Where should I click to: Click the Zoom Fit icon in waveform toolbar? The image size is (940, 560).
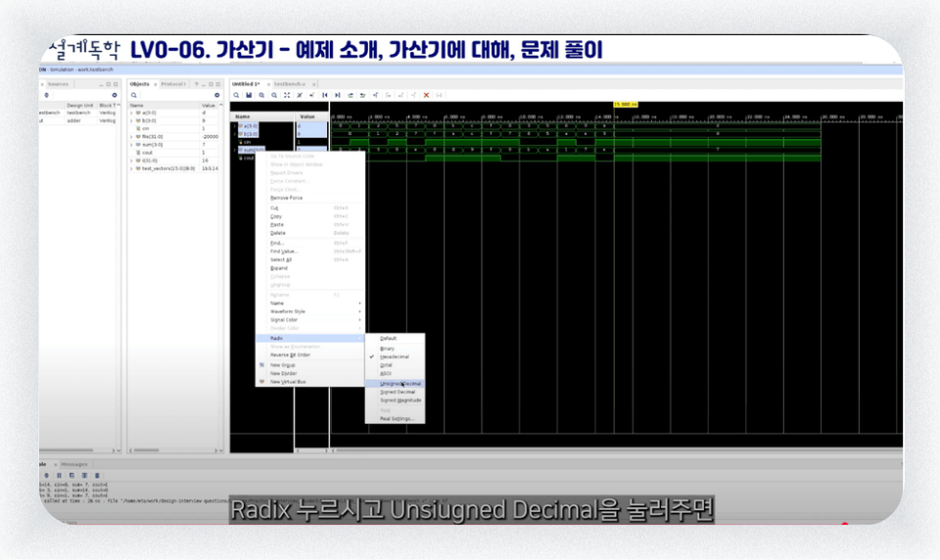287,95
